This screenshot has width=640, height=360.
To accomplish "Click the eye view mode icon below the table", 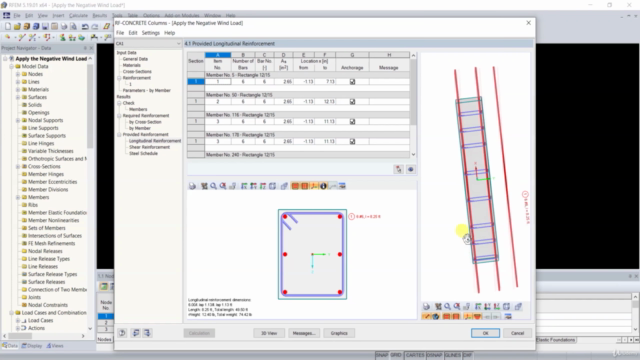I will coord(411,169).
